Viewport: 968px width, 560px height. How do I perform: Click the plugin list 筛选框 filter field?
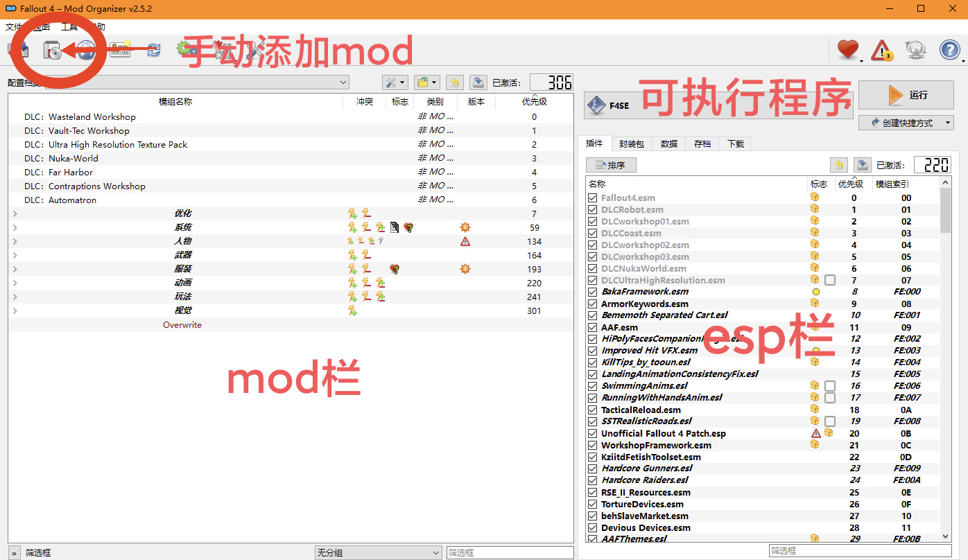tap(860, 550)
